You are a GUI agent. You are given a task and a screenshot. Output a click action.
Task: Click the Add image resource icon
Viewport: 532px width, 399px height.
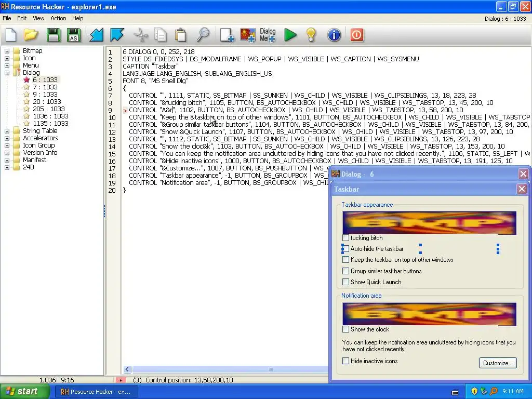pyautogui.click(x=248, y=35)
